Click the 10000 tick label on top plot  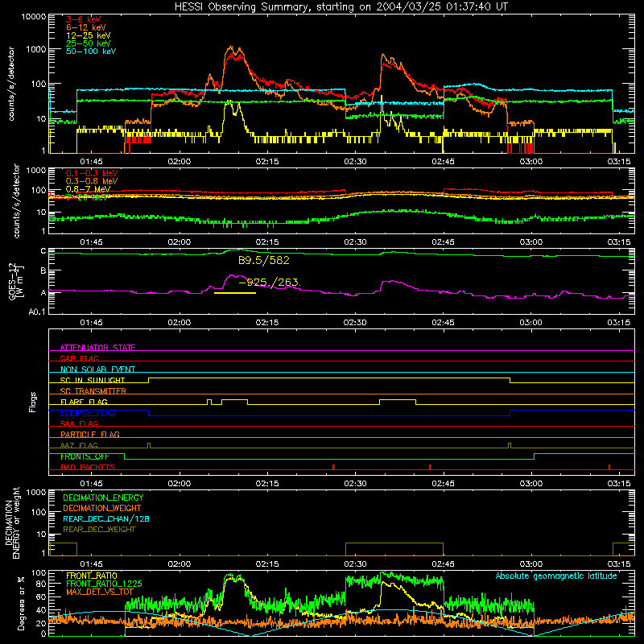pos(33,16)
